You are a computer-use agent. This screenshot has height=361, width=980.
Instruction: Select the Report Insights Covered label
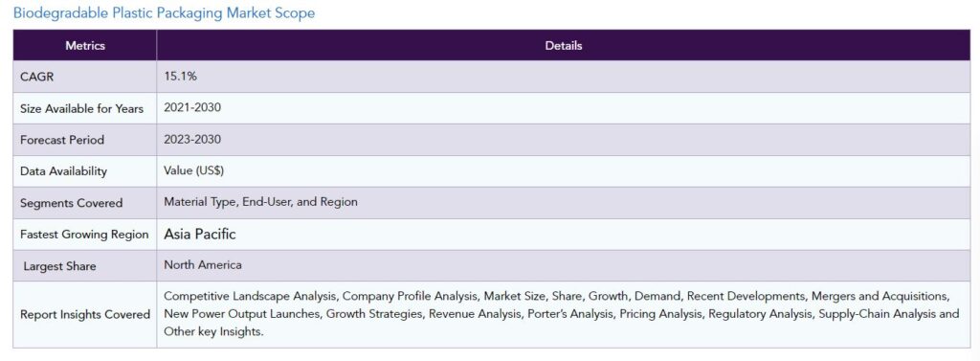tap(85, 315)
